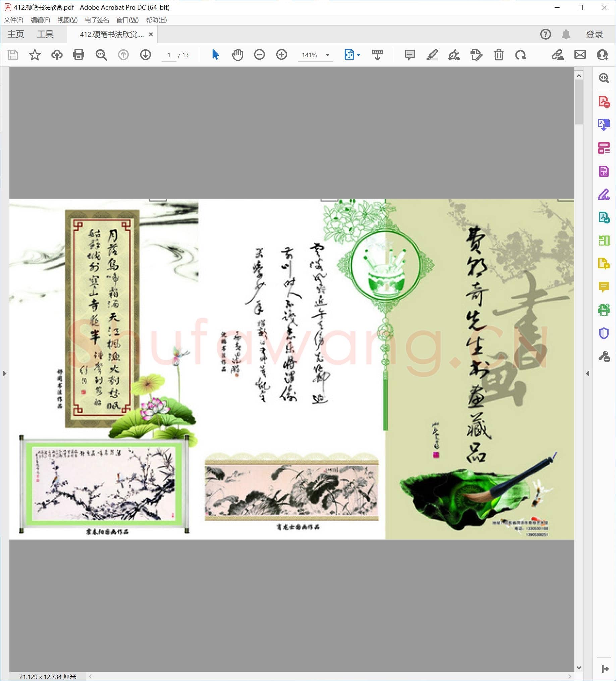This screenshot has height=681, width=616.
Task: Expand the left navigation pane
Action: (x=5, y=373)
